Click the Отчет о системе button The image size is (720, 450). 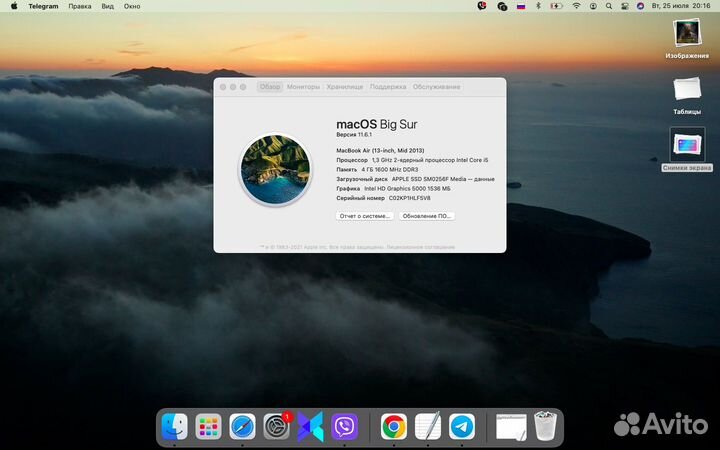coord(365,216)
